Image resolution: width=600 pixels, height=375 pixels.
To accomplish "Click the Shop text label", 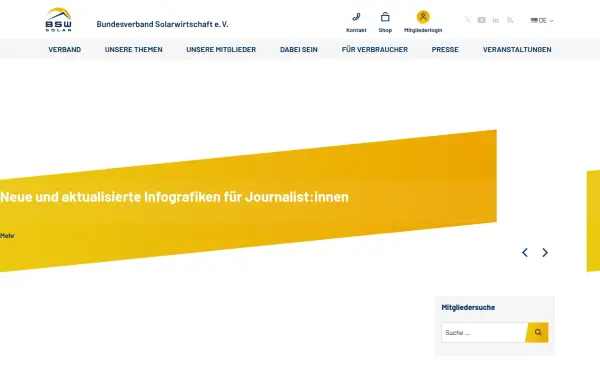I will click(385, 30).
